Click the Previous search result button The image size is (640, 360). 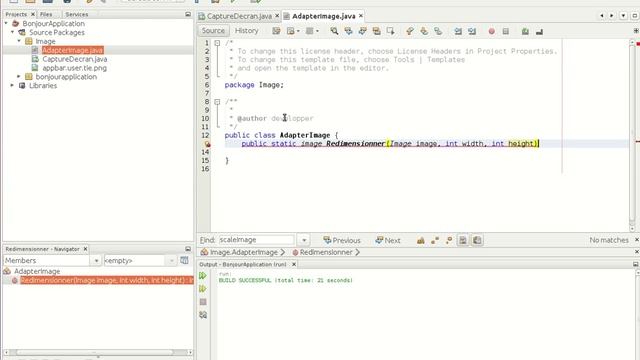342,240
